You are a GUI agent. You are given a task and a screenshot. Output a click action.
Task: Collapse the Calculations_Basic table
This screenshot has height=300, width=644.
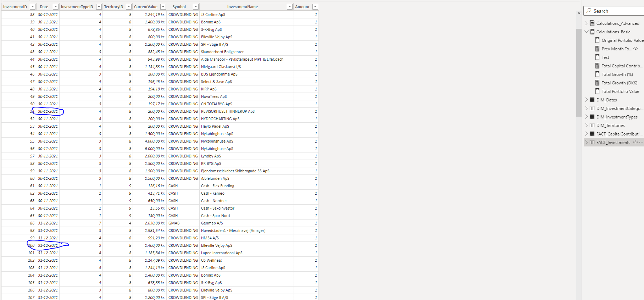(x=586, y=32)
